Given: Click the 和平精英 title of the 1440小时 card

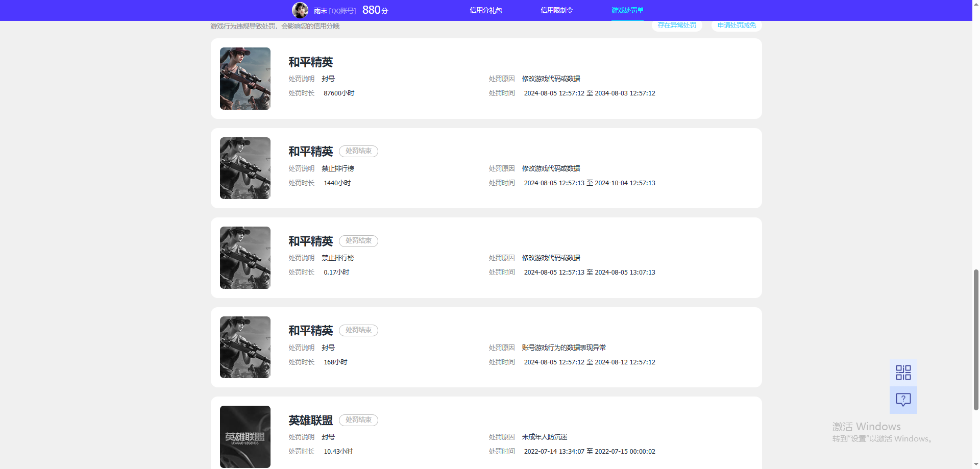Looking at the screenshot, I should [311, 152].
